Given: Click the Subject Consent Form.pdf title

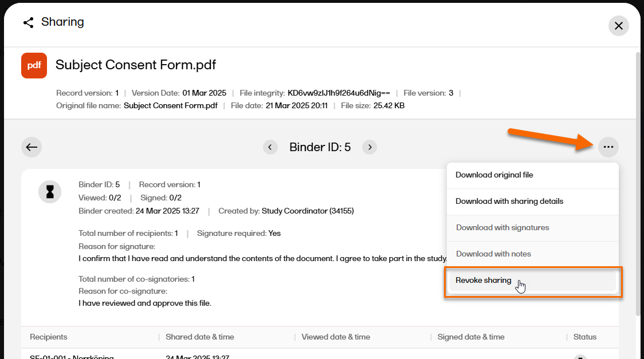Looking at the screenshot, I should click(136, 65).
